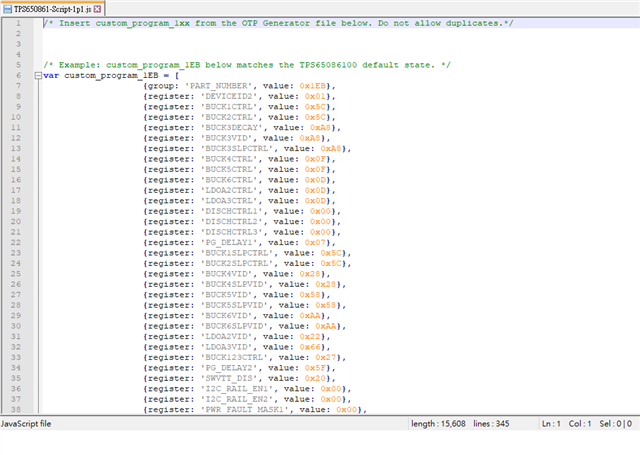Click the 'BUCK4VID' register string

(x=226, y=274)
